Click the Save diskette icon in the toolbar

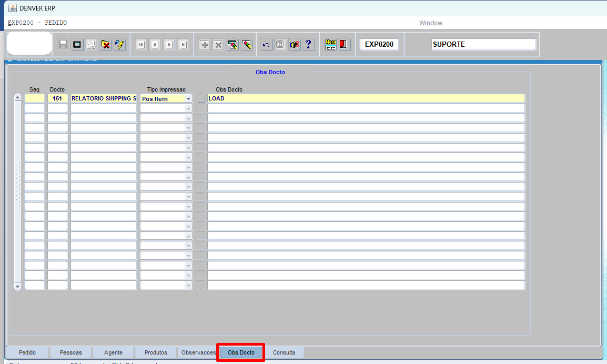63,45
